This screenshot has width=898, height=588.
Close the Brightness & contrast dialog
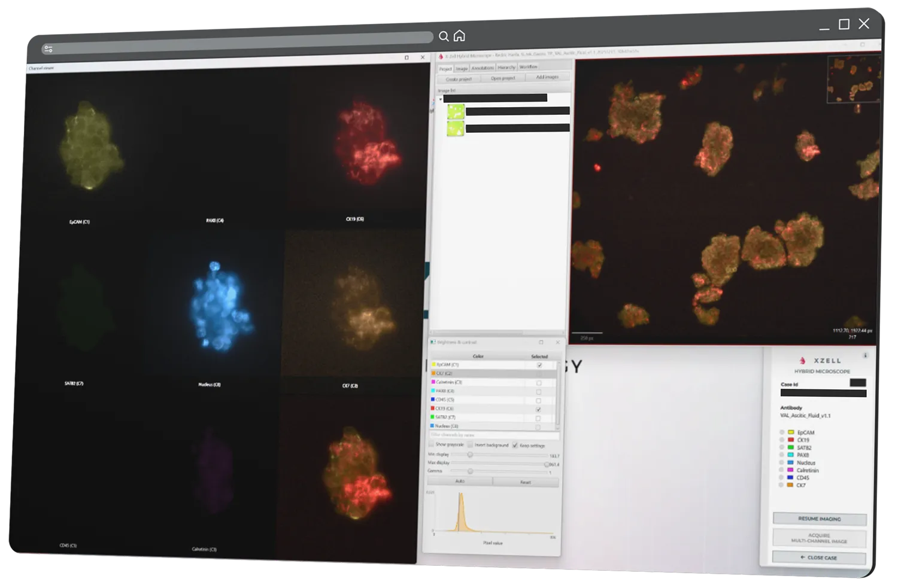pos(557,342)
